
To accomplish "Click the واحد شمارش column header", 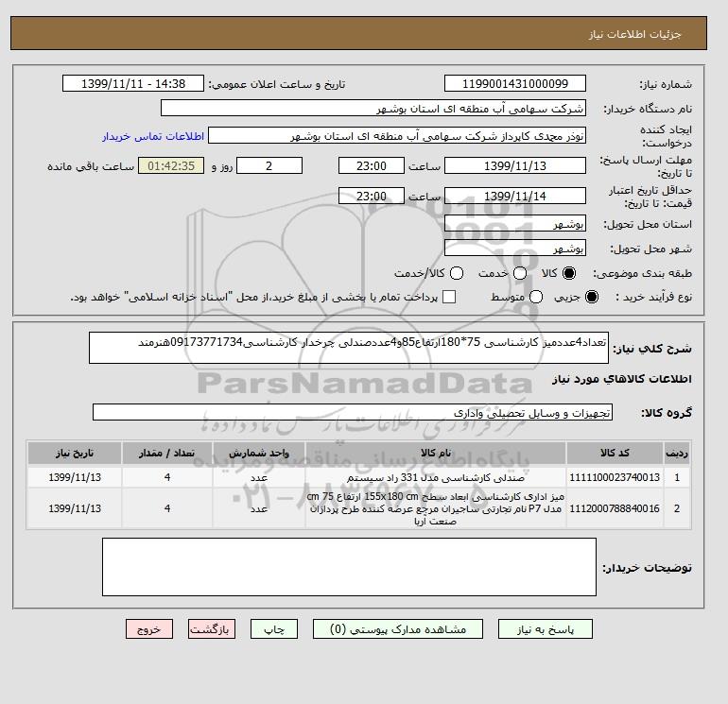I will (x=259, y=453).
